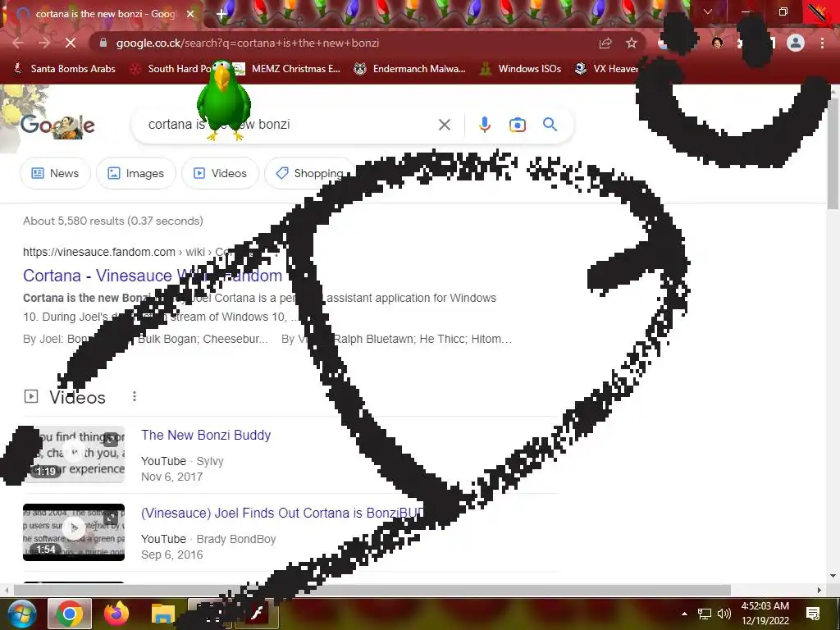Start voice search with microphone
The image size is (840, 630).
point(484,125)
